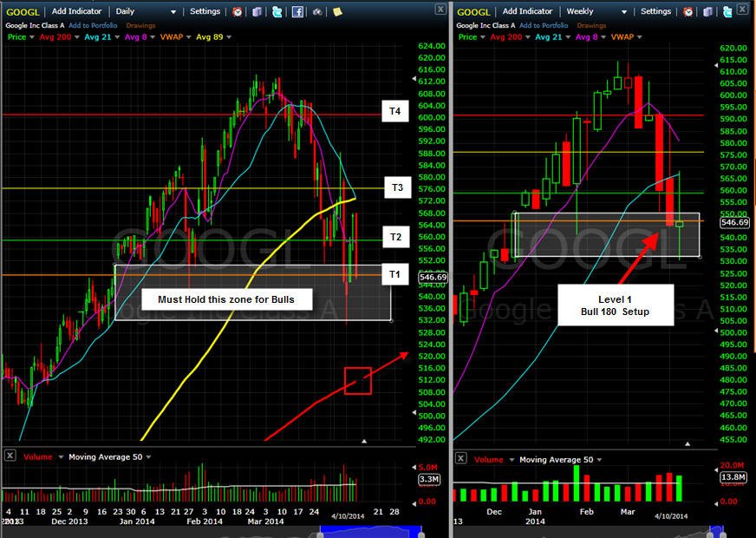The height and width of the screenshot is (538, 756).
Task: Remove the Volume pane in Daily chart
Action: (x=10, y=456)
